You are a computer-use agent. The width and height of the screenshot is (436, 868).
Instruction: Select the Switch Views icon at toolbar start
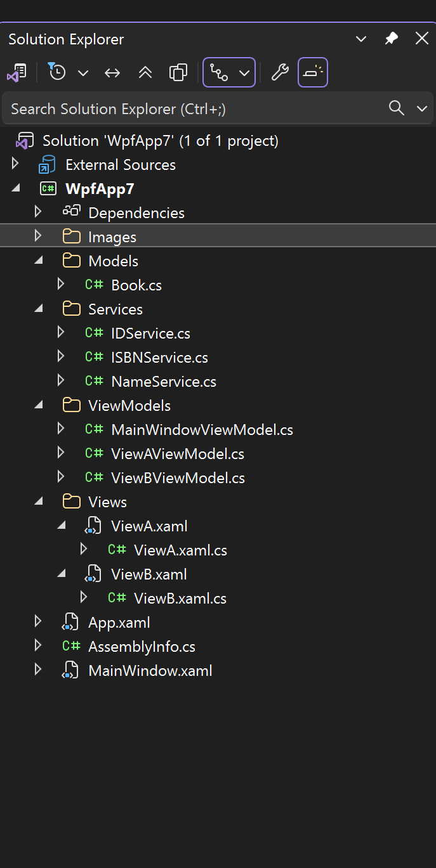[x=17, y=72]
